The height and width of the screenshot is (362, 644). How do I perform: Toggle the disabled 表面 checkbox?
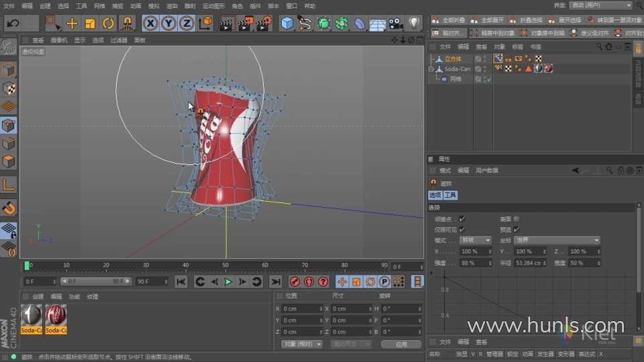coord(517,219)
